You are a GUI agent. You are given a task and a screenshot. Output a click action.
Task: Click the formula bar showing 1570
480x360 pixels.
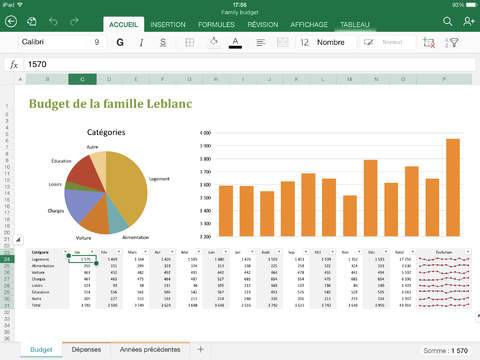pyautogui.click(x=250, y=64)
